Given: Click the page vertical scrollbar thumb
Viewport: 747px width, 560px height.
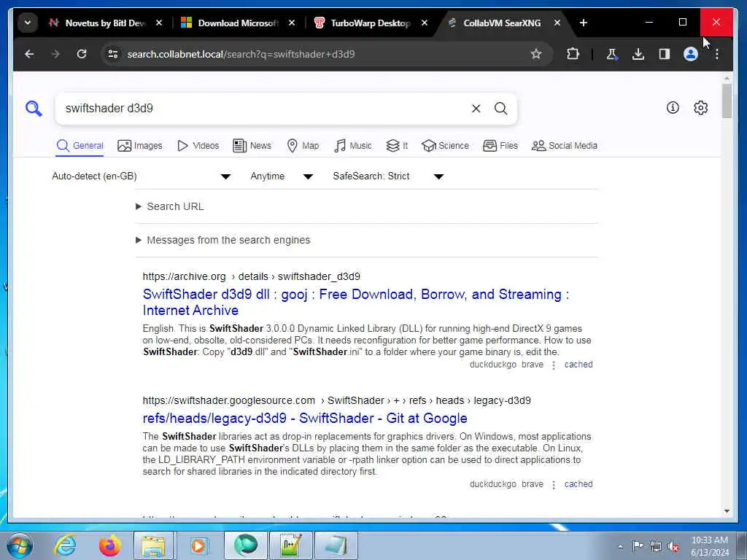Looking at the screenshot, I should coord(727,101).
